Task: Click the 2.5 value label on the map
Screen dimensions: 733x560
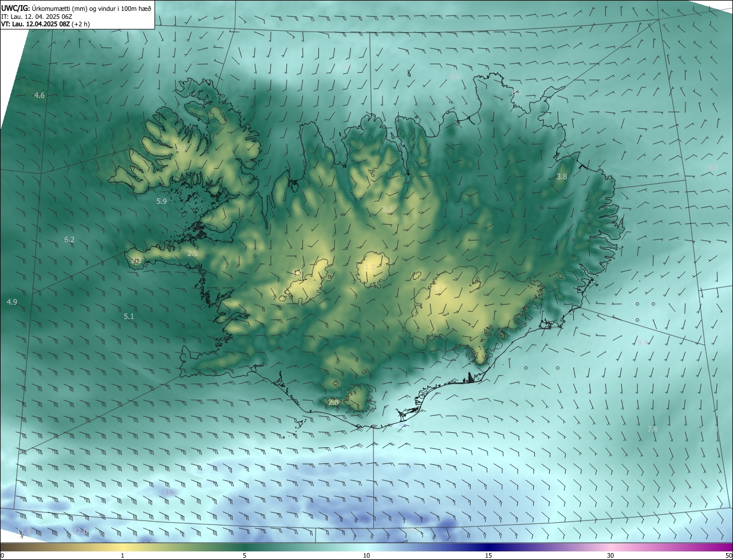Action: pos(192,253)
